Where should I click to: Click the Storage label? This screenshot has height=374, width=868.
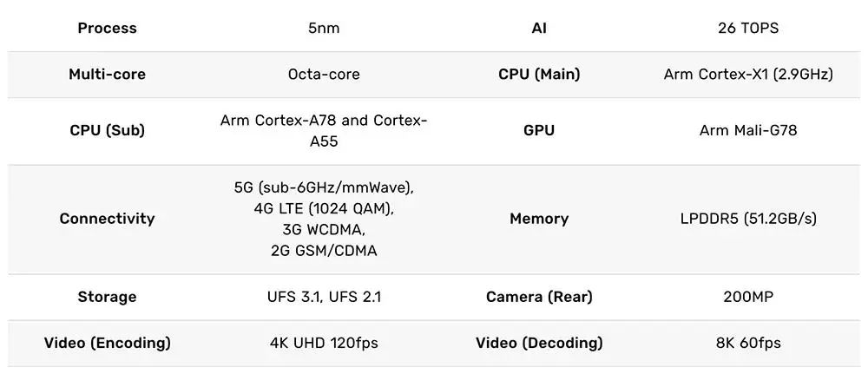click(x=107, y=297)
